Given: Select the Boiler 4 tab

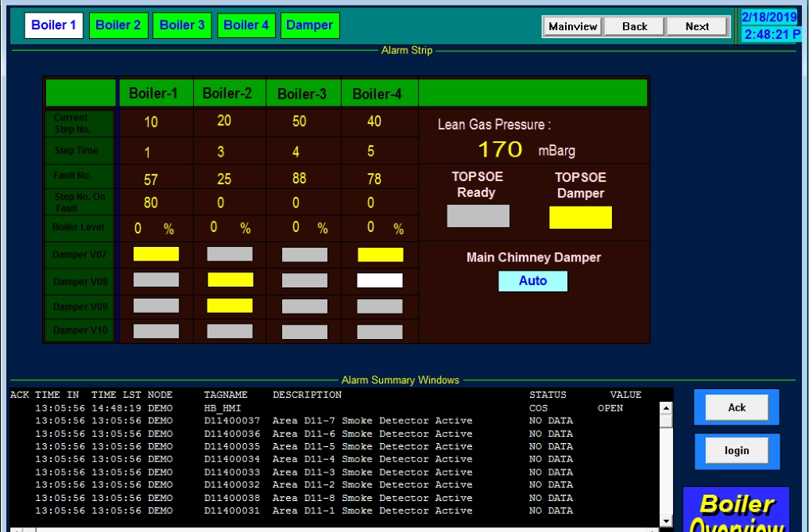Looking at the screenshot, I should tap(246, 25).
